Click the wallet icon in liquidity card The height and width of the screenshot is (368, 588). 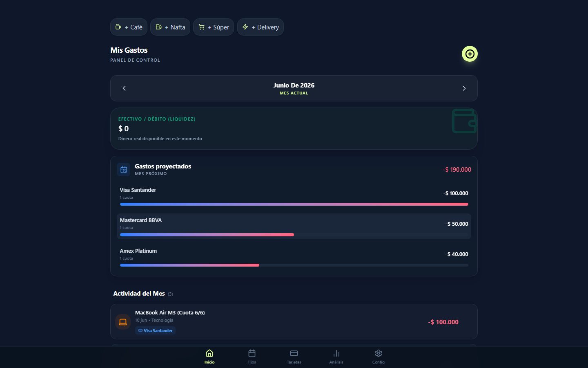click(464, 121)
